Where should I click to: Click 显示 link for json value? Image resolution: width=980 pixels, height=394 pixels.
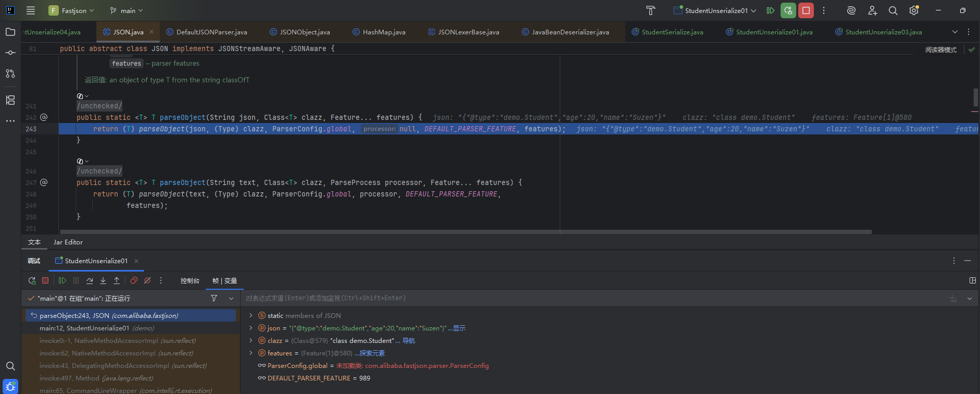(459, 328)
